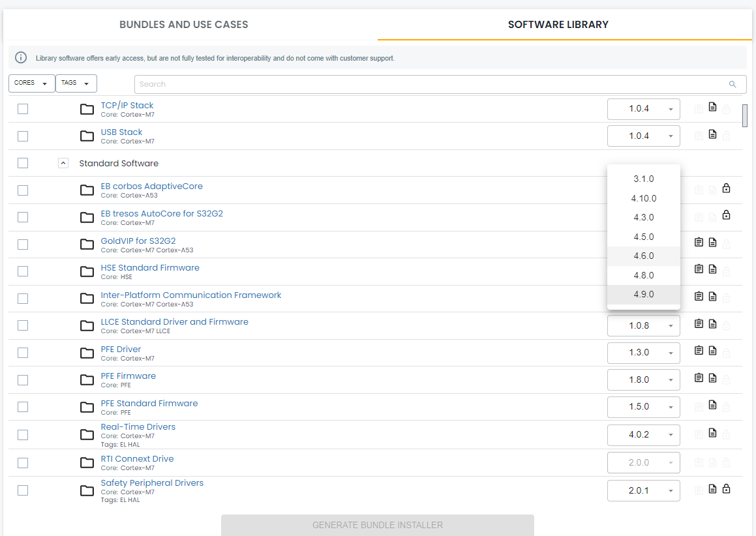Click the lock icon for Safety Peripheral Drivers
Viewport: 756px width, 536px height.
pyautogui.click(x=726, y=488)
